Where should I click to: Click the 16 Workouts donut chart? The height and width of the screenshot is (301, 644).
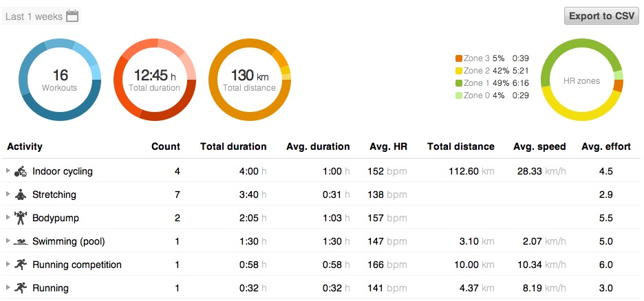[59, 80]
